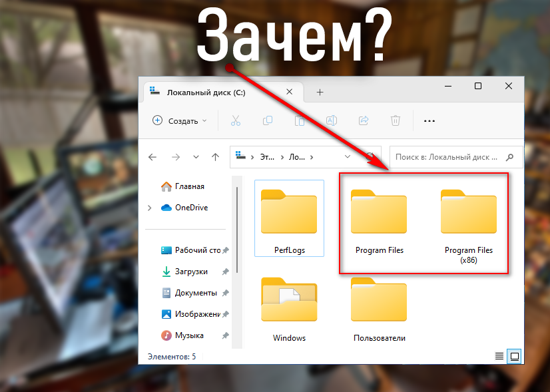Click the Rename icon in toolbar
The image size is (550, 392).
click(332, 120)
